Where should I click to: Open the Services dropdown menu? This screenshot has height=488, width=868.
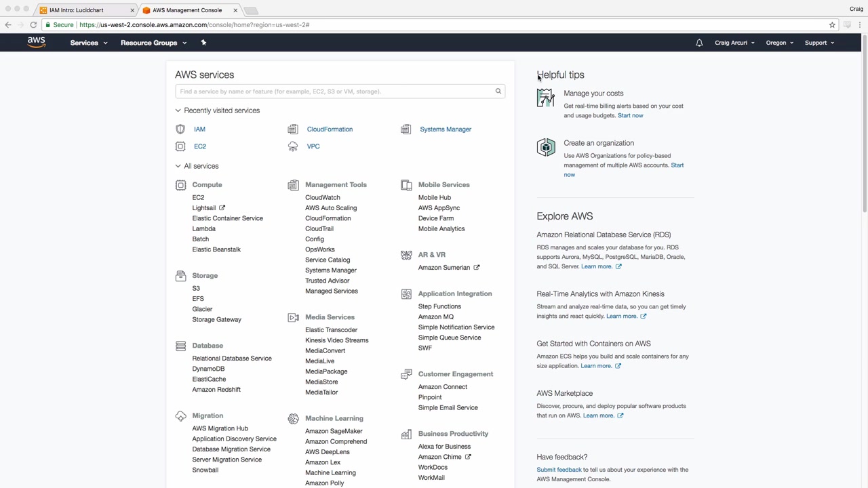pos(88,43)
